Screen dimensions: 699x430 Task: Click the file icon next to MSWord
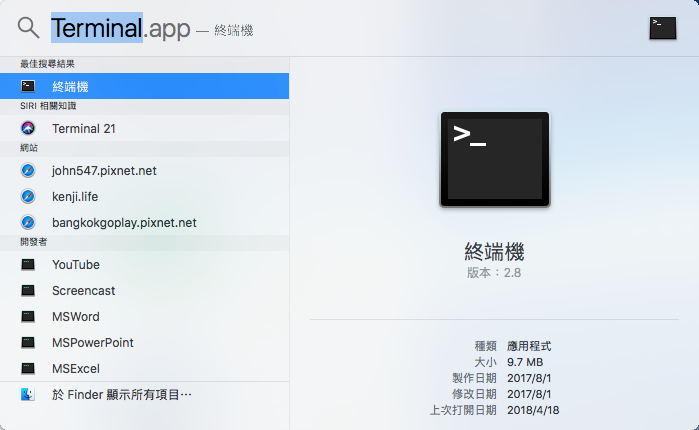[x=28, y=316]
